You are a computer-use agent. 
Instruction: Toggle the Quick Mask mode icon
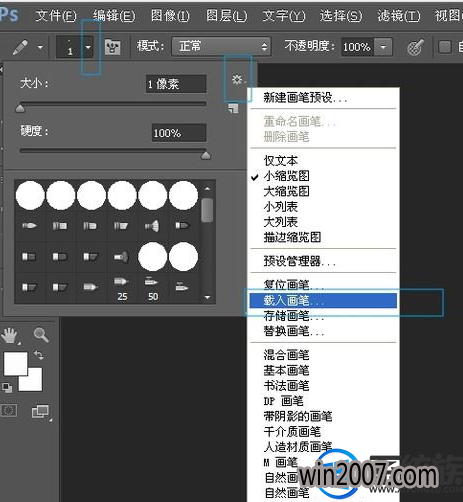[x=9, y=410]
